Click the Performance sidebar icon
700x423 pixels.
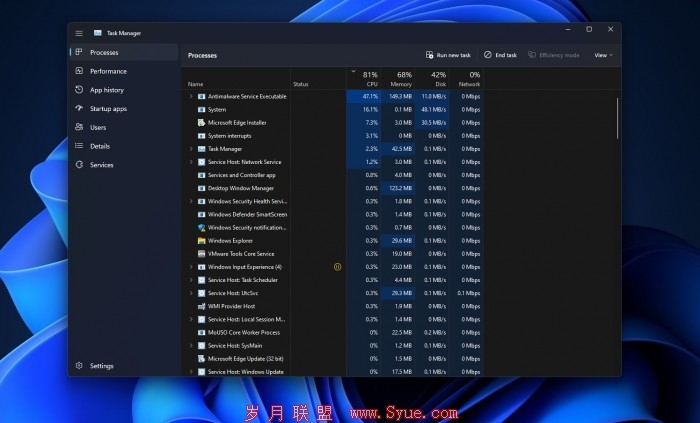pyautogui.click(x=79, y=71)
